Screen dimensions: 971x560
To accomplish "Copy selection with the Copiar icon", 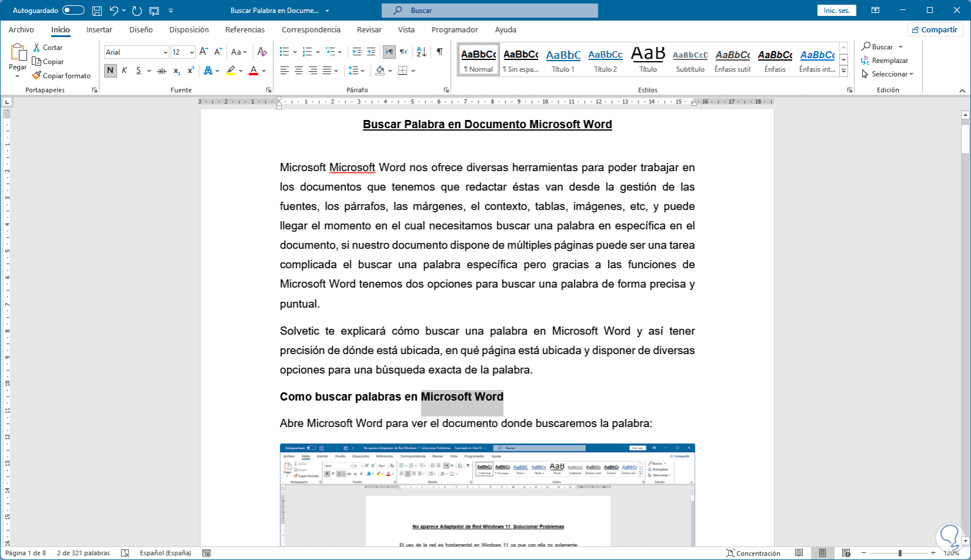I will click(36, 61).
